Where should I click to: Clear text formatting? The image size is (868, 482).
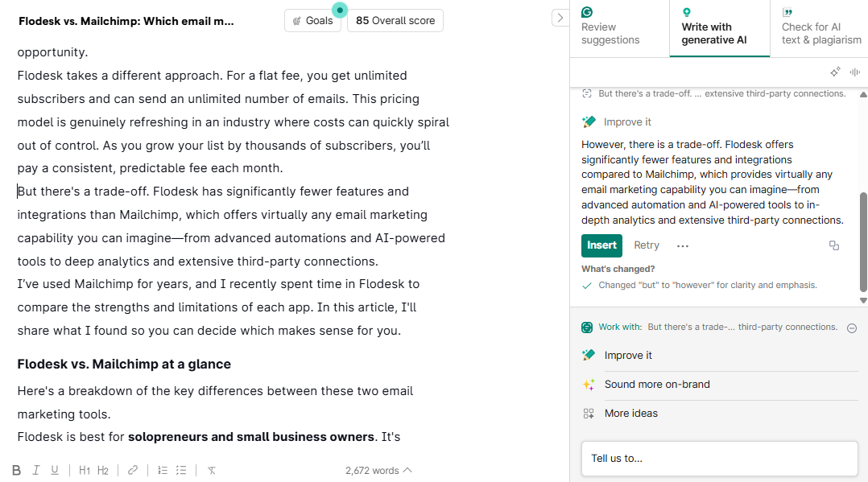click(211, 471)
